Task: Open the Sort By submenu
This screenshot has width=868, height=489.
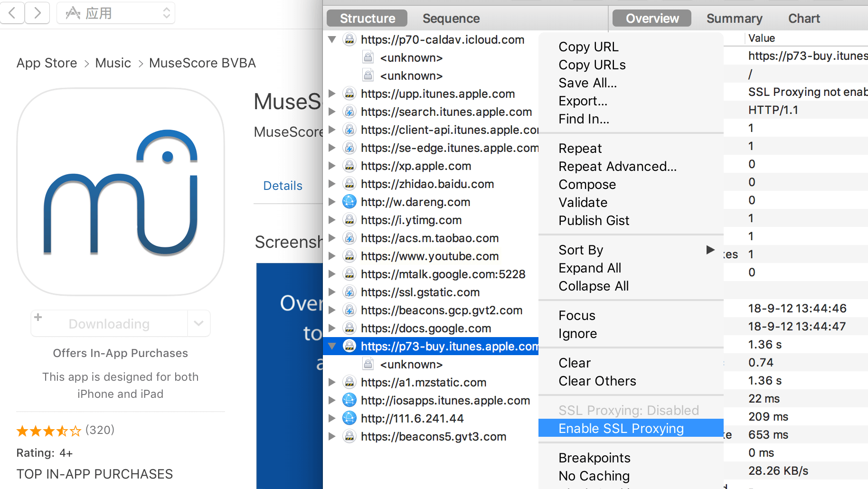Action: 631,250
